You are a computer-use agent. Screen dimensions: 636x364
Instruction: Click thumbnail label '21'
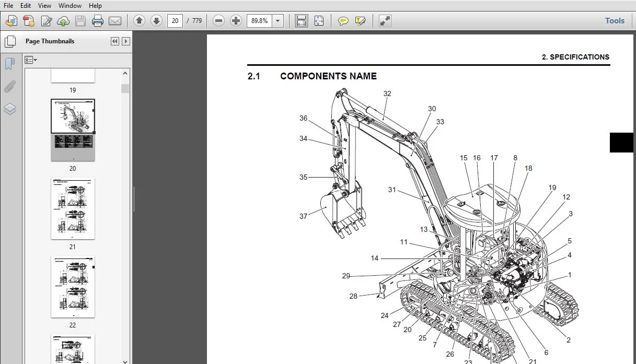(73, 247)
